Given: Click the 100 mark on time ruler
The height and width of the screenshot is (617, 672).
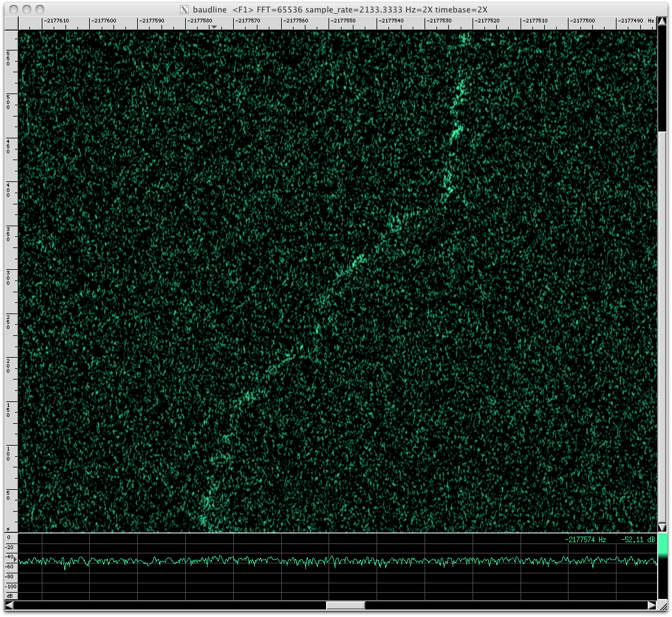Looking at the screenshot, I should [8, 453].
